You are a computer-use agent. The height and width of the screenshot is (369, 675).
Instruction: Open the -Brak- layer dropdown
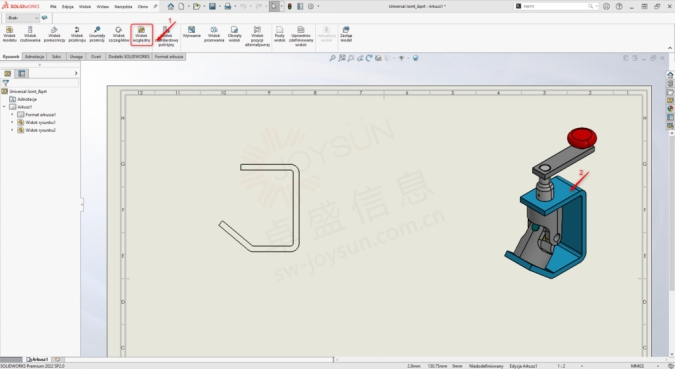[22, 18]
